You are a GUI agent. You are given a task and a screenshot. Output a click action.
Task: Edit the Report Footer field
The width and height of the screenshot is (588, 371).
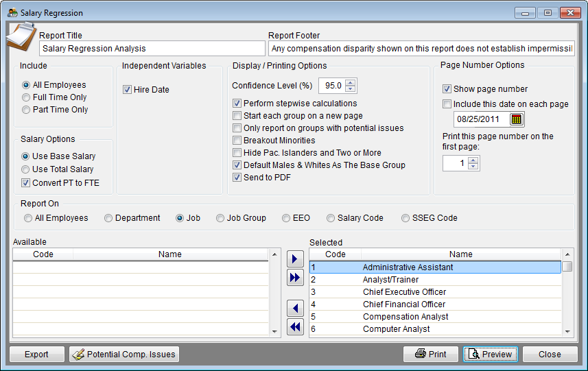tap(421, 49)
